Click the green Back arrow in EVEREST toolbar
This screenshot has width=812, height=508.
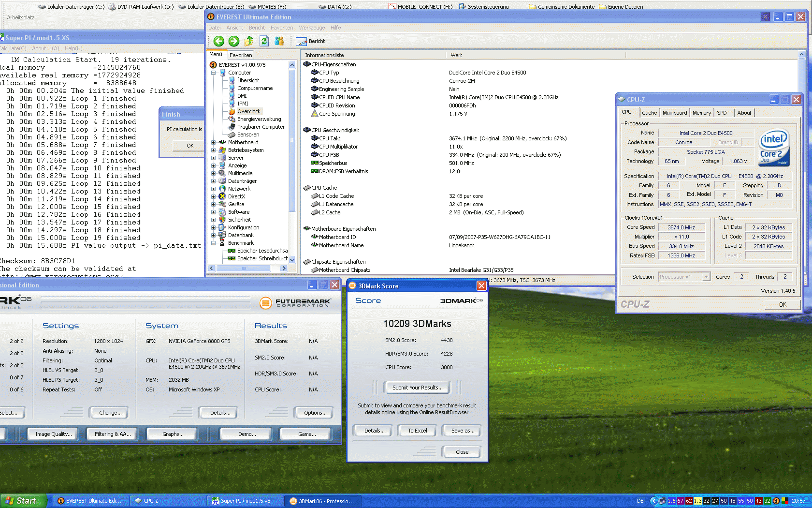tap(218, 41)
